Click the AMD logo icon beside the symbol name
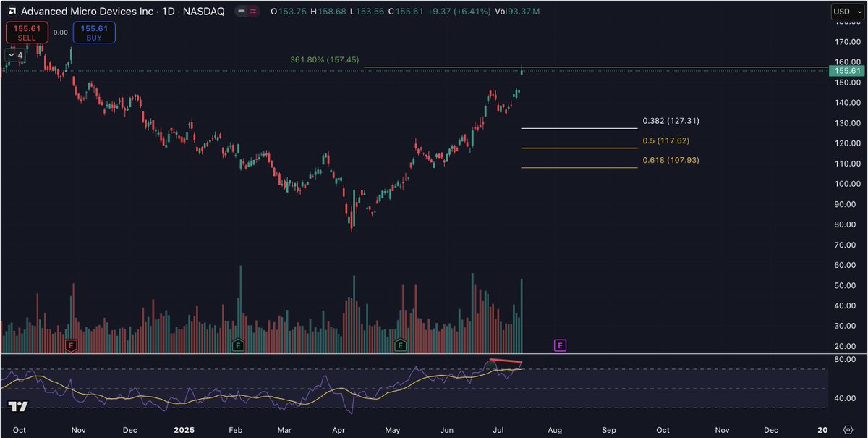 [x=12, y=12]
